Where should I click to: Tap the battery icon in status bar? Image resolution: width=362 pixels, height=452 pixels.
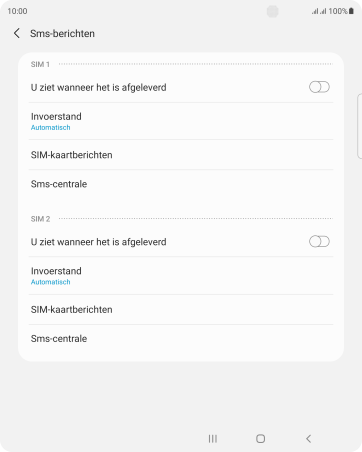(351, 11)
